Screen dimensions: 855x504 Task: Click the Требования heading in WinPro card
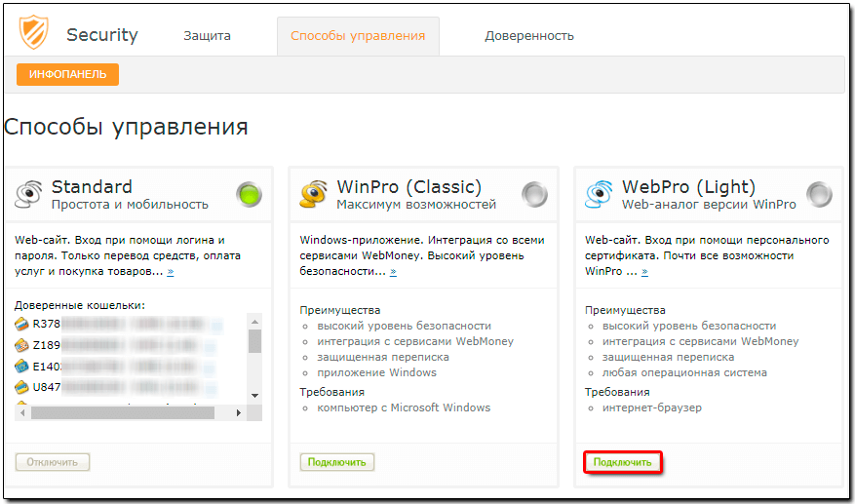pyautogui.click(x=332, y=392)
